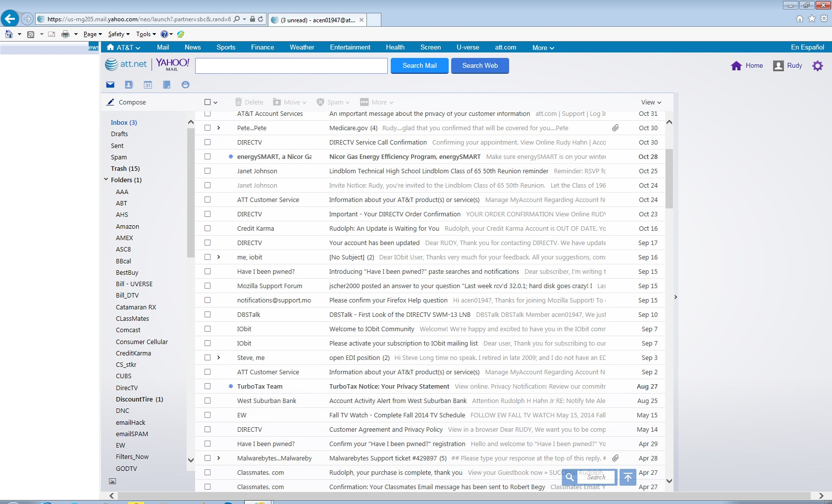The width and height of the screenshot is (832, 504).
Task: Check the EW email checkbox
Action: point(208,415)
